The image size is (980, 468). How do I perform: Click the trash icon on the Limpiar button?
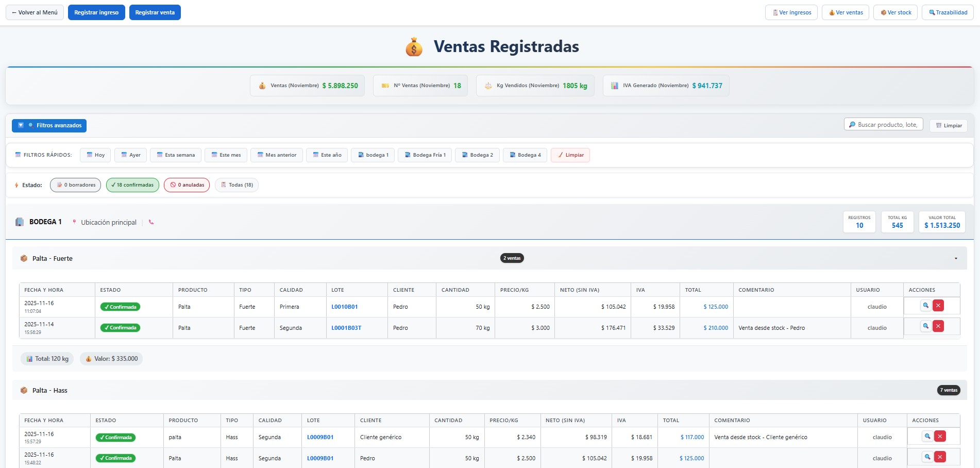tap(939, 125)
